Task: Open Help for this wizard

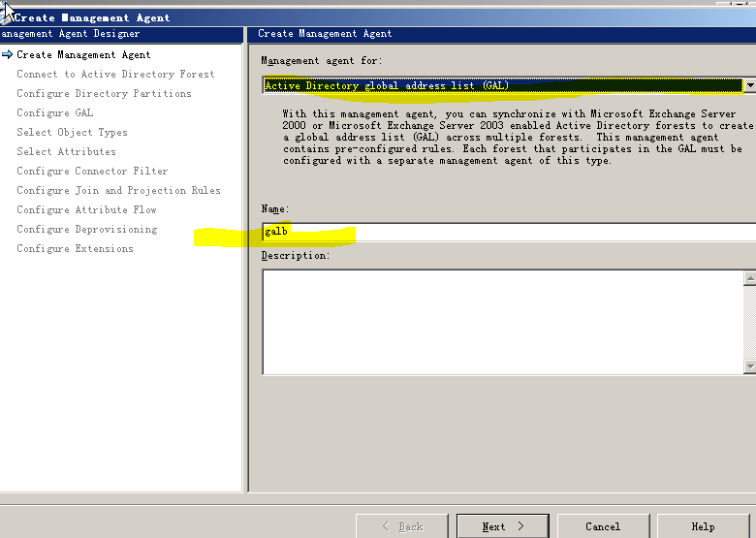Action: point(703,526)
